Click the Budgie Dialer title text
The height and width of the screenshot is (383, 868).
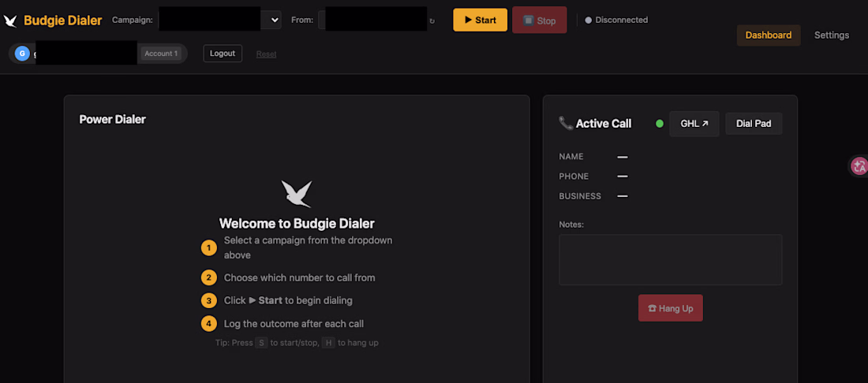[x=63, y=21]
